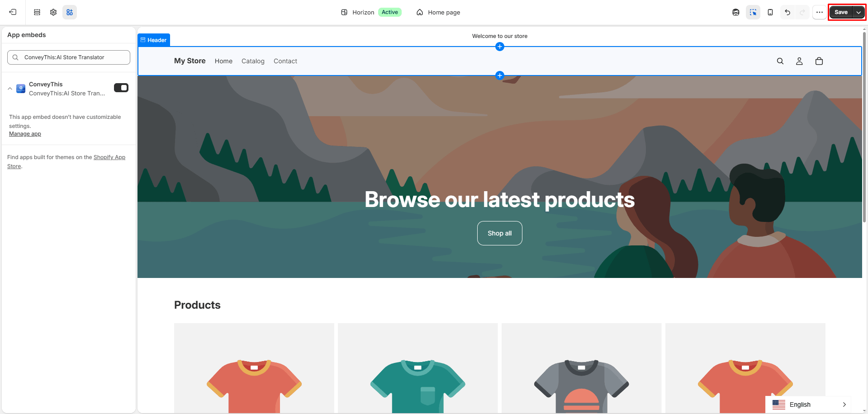This screenshot has height=414, width=868.
Task: Click the preview vertical scrollbar
Action: (864, 127)
